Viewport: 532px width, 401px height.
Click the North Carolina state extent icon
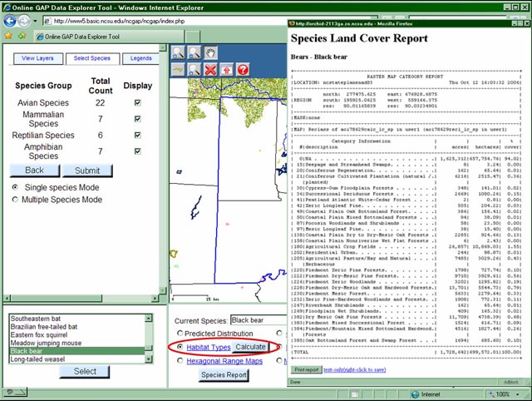click(x=178, y=70)
